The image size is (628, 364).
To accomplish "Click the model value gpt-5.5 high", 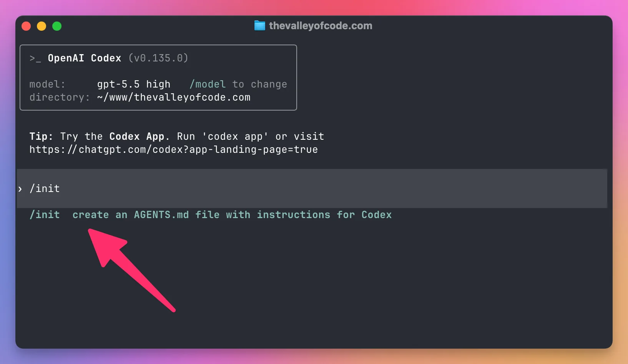I will tap(134, 84).
